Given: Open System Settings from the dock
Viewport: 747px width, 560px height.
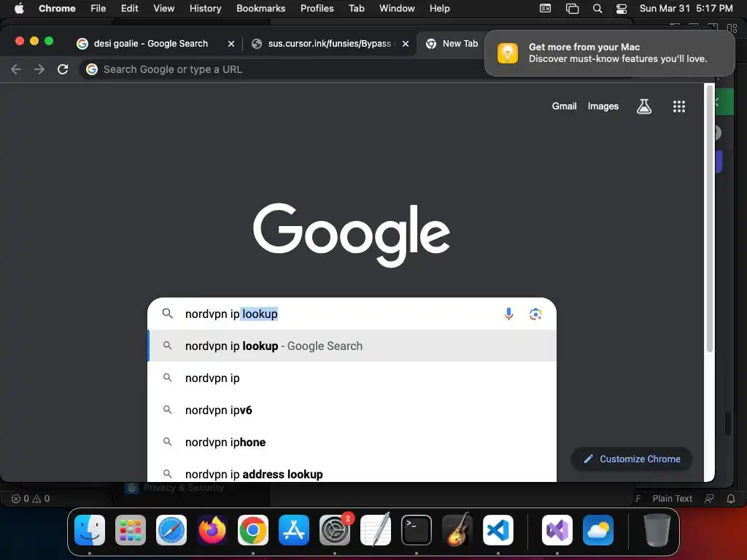Looking at the screenshot, I should (x=334, y=530).
